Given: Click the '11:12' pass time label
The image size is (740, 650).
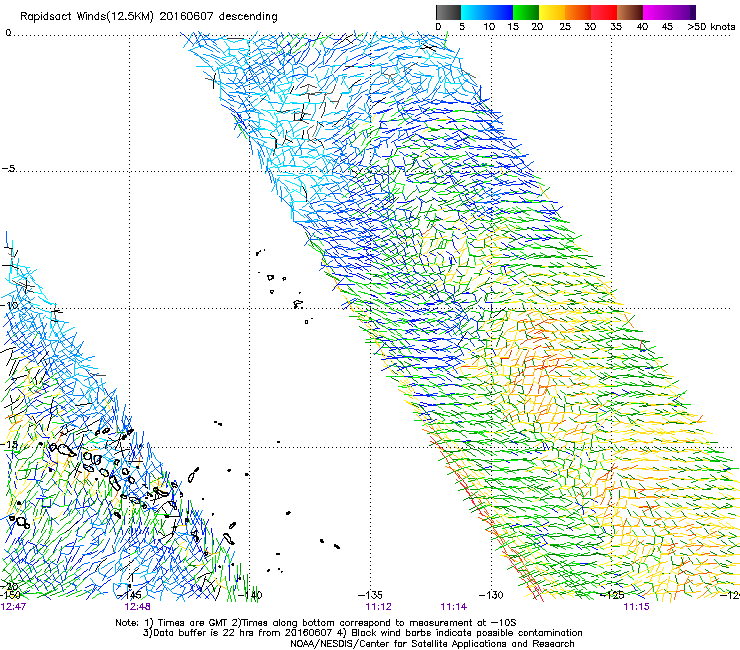Looking at the screenshot, I should point(378,607).
